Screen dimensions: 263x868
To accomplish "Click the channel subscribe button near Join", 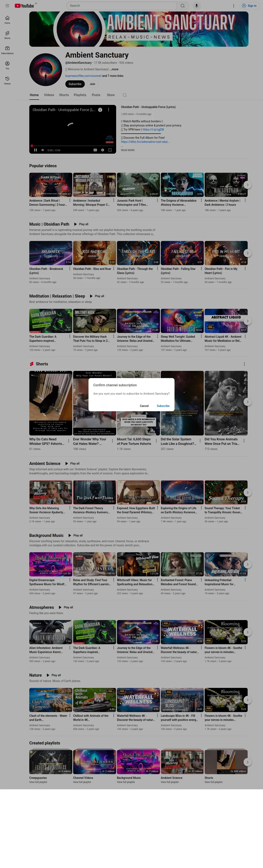I will 75,84.
